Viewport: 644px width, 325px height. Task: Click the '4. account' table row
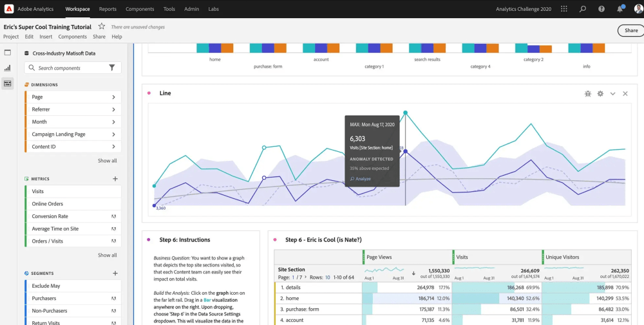[x=453, y=320]
